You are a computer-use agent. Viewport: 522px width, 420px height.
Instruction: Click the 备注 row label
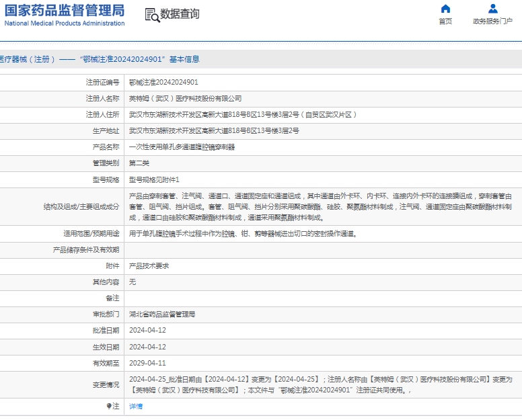click(112, 298)
